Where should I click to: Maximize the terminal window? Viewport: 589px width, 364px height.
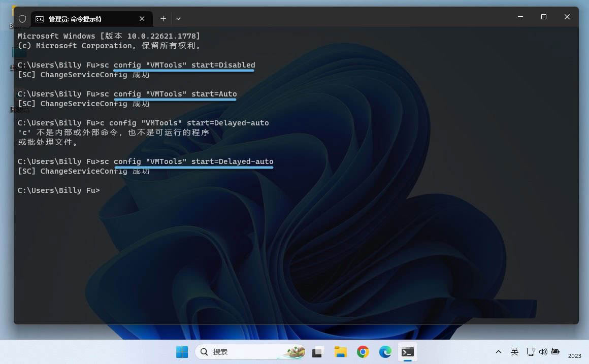(543, 17)
